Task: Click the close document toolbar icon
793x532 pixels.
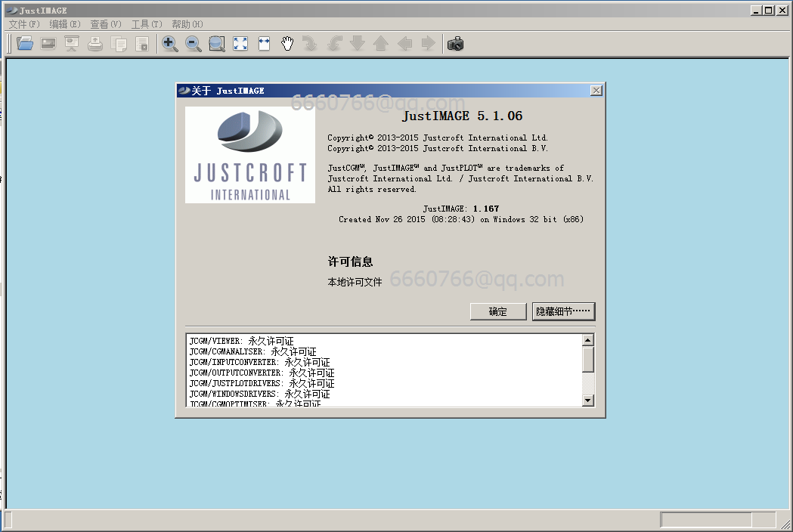Action: coord(142,44)
